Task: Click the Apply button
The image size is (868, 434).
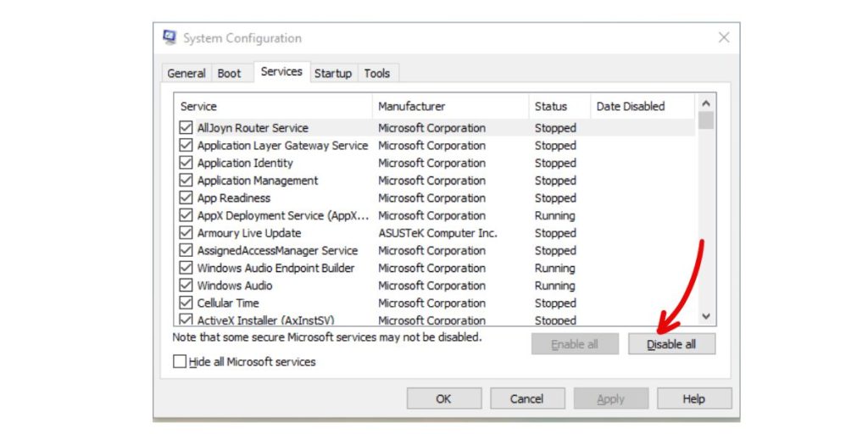Action: 611,398
